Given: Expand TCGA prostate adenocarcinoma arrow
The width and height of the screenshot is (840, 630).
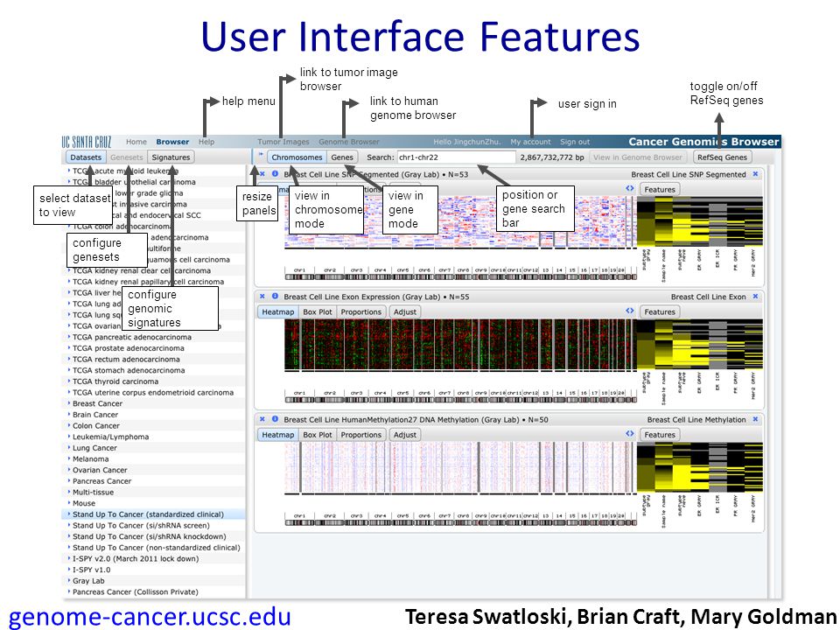Looking at the screenshot, I should [69, 347].
